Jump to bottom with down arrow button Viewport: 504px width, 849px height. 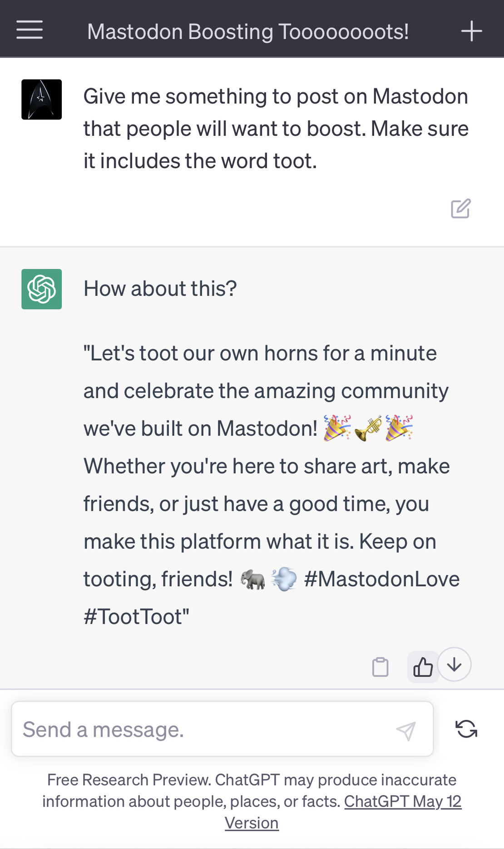(x=454, y=664)
